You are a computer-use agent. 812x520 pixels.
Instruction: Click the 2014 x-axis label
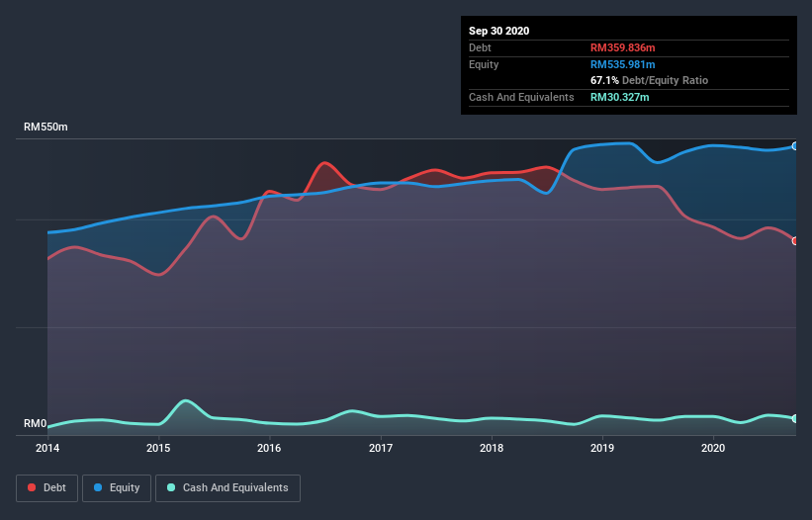[x=47, y=448]
